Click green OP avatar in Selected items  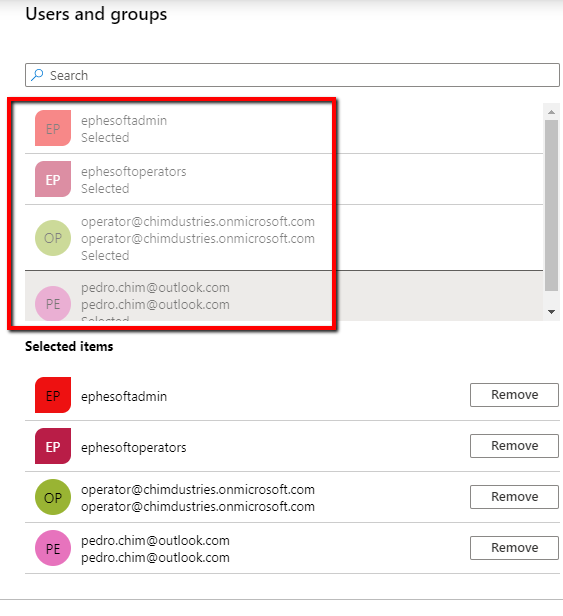[53, 497]
